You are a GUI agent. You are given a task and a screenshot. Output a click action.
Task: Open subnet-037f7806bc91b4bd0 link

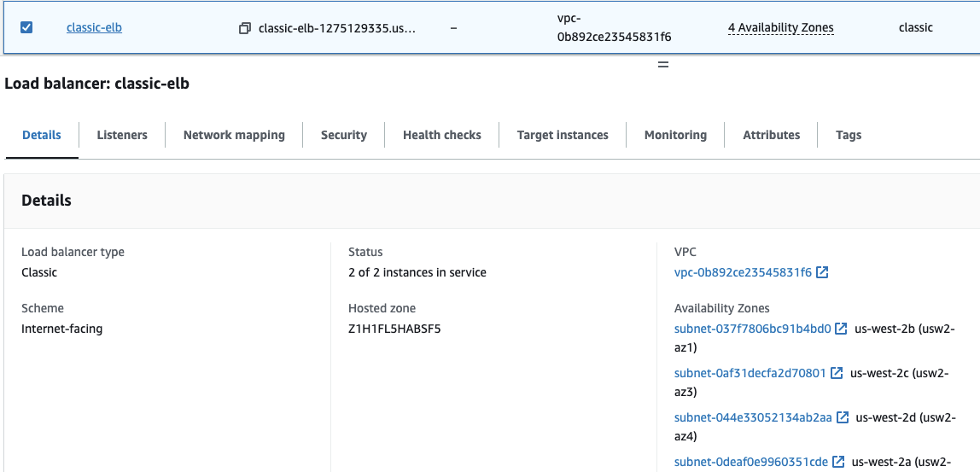[752, 329]
